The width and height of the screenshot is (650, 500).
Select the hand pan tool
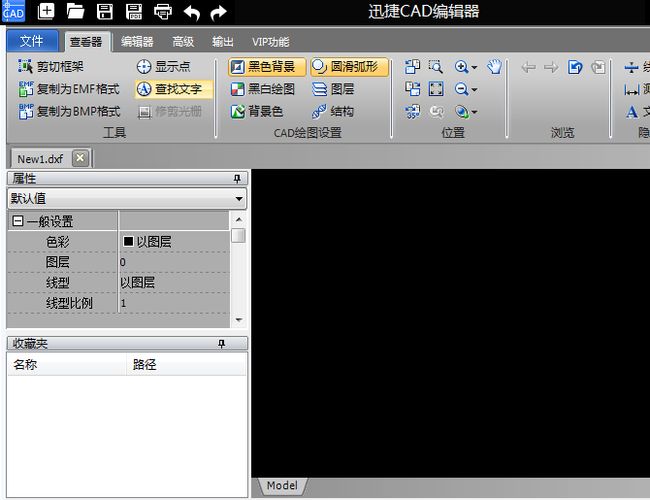tap(494, 67)
